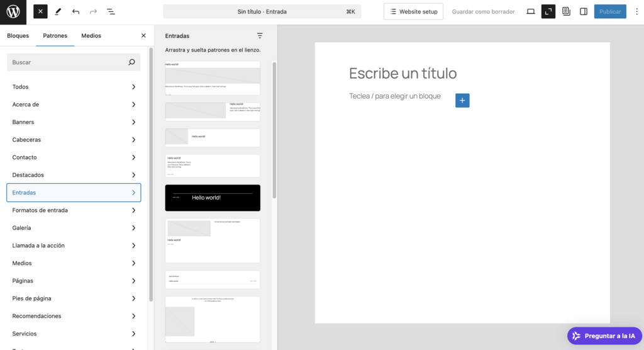Click the Teclea / para elegir un bloque paragraph
The width and height of the screenshot is (644, 350).
(395, 96)
